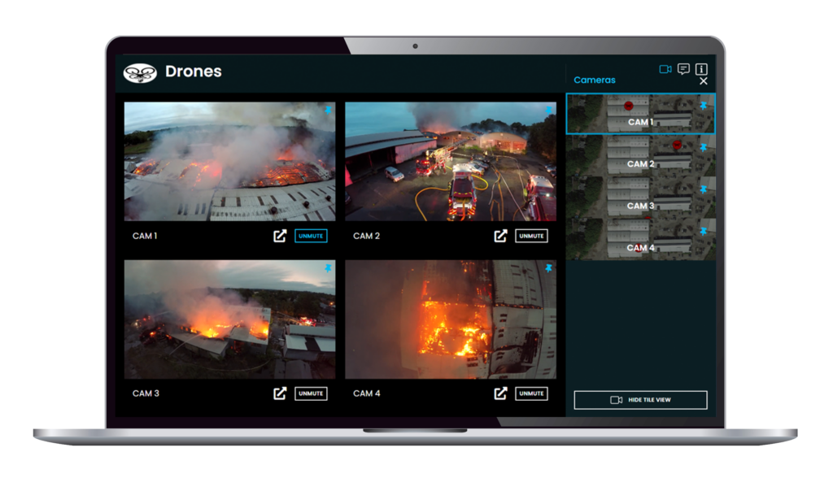Viewport: 833px width, 504px height.
Task: Select CAM 2 in Cameras list
Action: click(x=641, y=155)
